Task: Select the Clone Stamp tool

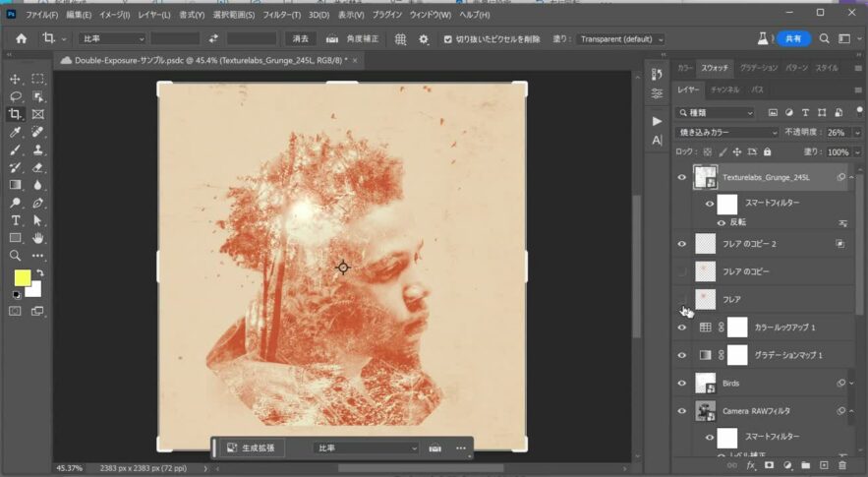Action: pyautogui.click(x=37, y=149)
